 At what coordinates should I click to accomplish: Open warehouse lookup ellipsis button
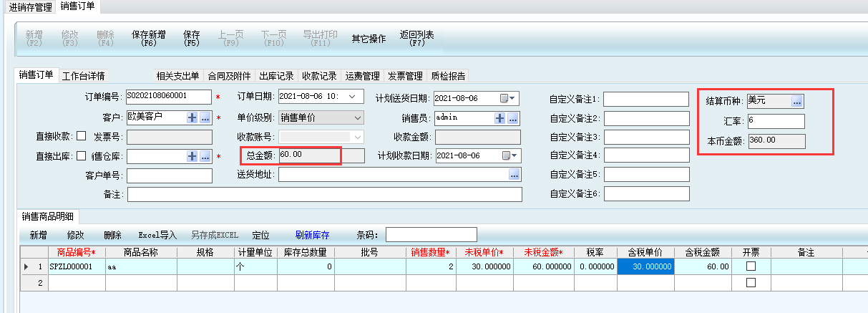(205, 156)
